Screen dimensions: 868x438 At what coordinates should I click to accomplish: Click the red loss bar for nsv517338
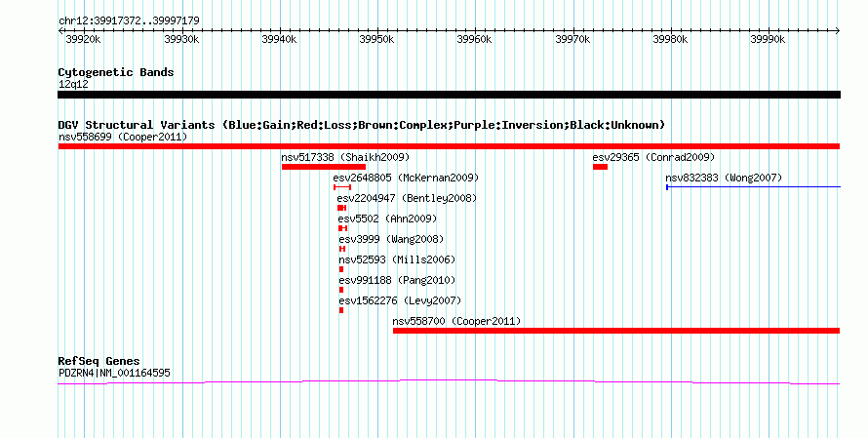pos(324,167)
